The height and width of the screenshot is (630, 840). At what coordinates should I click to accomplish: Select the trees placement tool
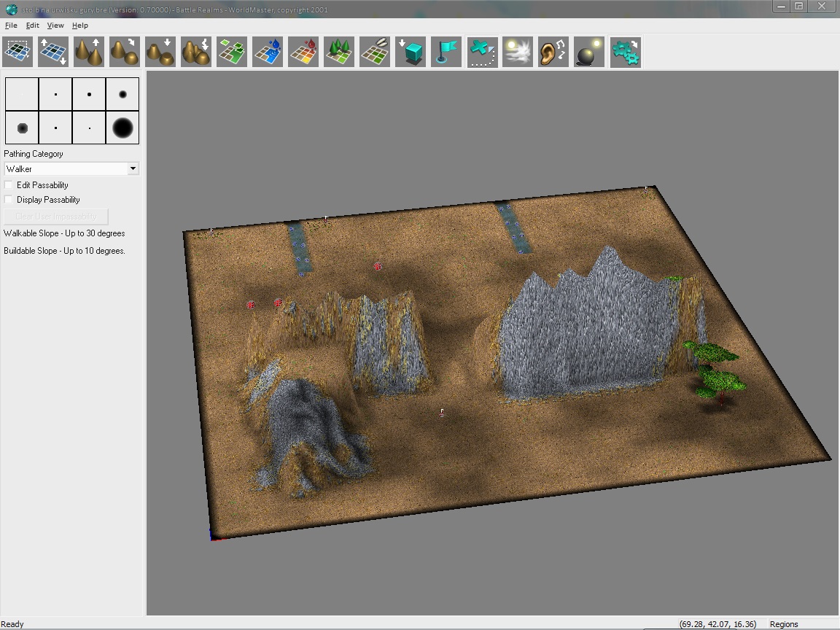(339, 52)
